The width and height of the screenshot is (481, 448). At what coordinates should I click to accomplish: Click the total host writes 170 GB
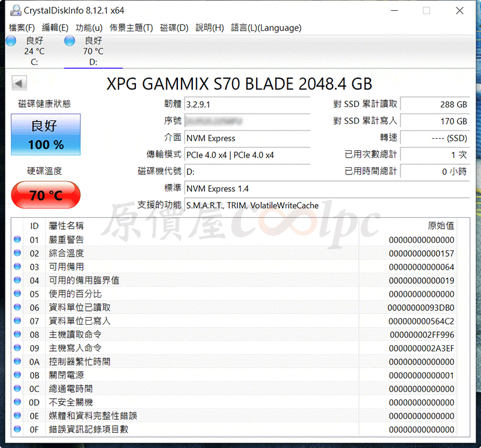point(435,121)
